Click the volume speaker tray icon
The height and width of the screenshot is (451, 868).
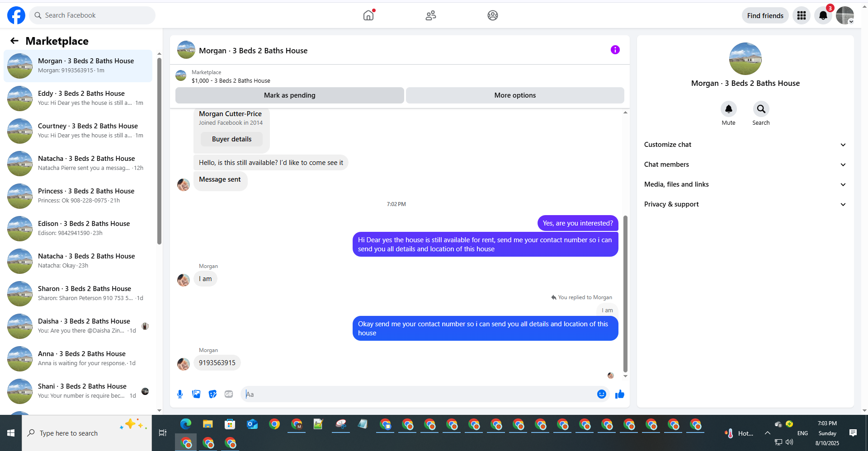tap(789, 442)
